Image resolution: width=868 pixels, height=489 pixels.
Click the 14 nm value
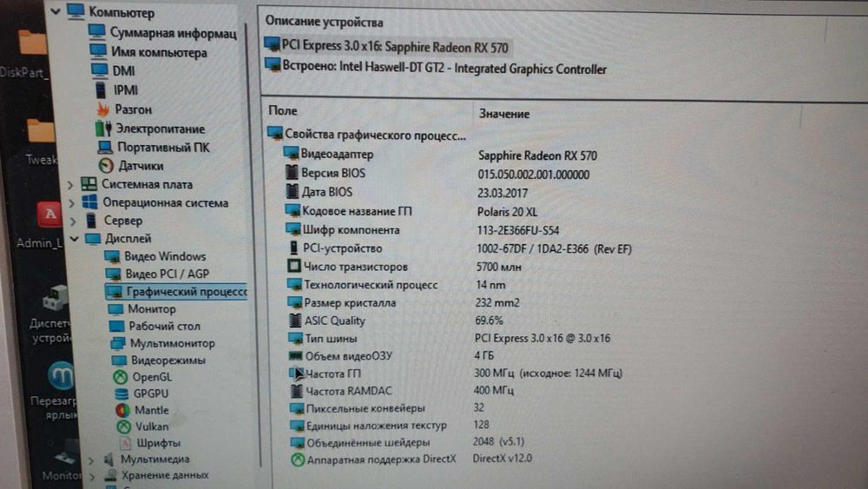pyautogui.click(x=490, y=285)
